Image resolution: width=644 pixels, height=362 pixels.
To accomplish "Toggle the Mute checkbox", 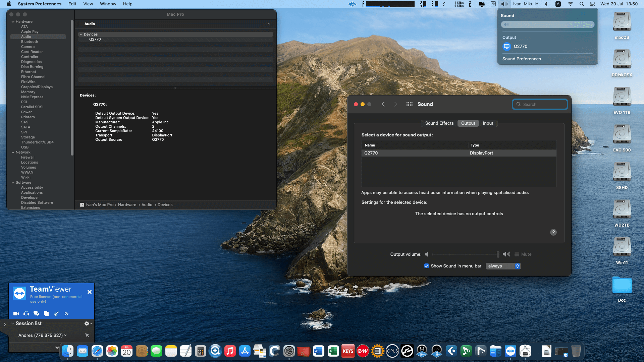I will click(517, 254).
